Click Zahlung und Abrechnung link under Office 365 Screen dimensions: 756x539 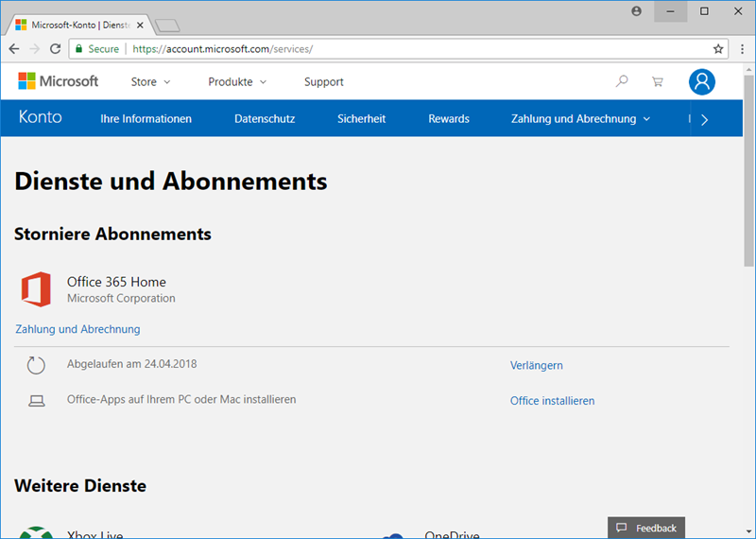pyautogui.click(x=77, y=329)
